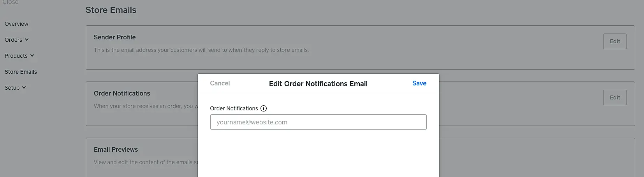Cancel the Edit Order Notifications dialog
Screen dimensions: 644x177
point(220,83)
